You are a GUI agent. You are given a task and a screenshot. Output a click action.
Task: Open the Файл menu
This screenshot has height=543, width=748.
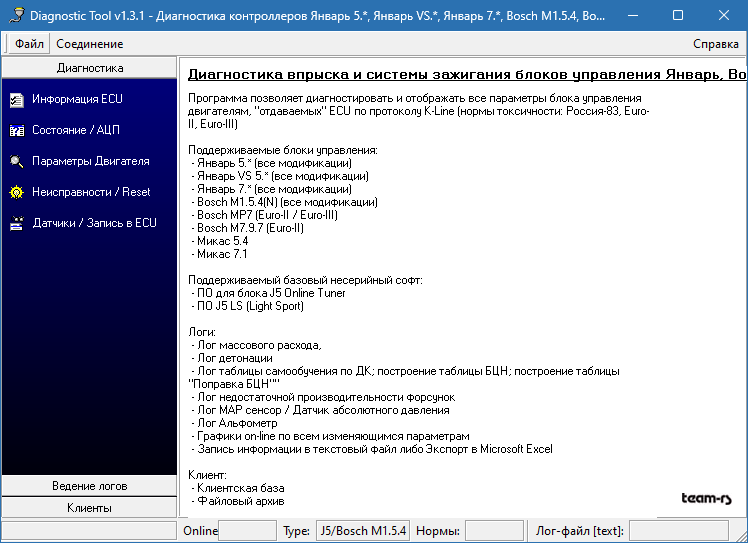point(29,44)
